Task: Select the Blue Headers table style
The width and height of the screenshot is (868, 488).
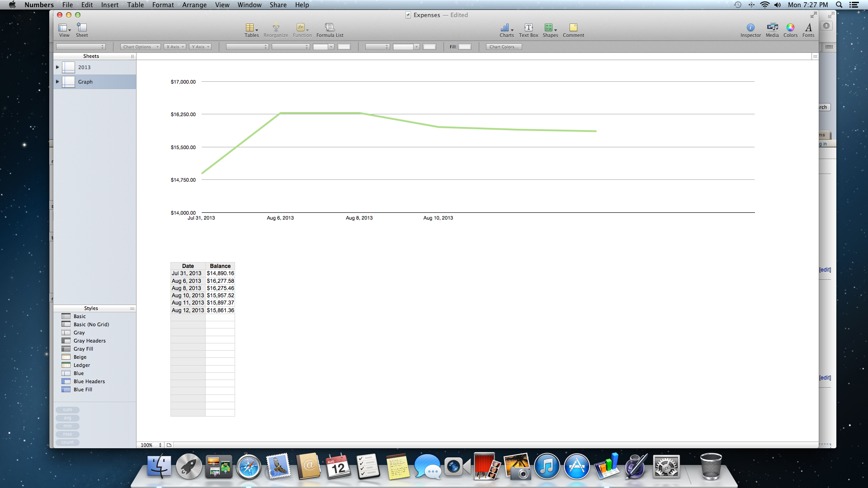Action: click(89, 381)
